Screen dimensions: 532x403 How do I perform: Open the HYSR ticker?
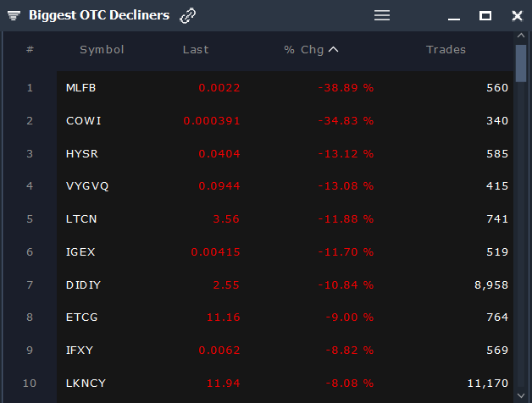point(81,153)
